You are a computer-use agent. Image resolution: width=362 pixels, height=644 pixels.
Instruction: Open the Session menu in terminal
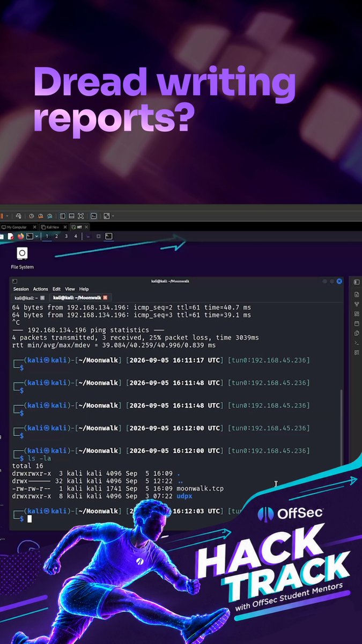coord(21,289)
